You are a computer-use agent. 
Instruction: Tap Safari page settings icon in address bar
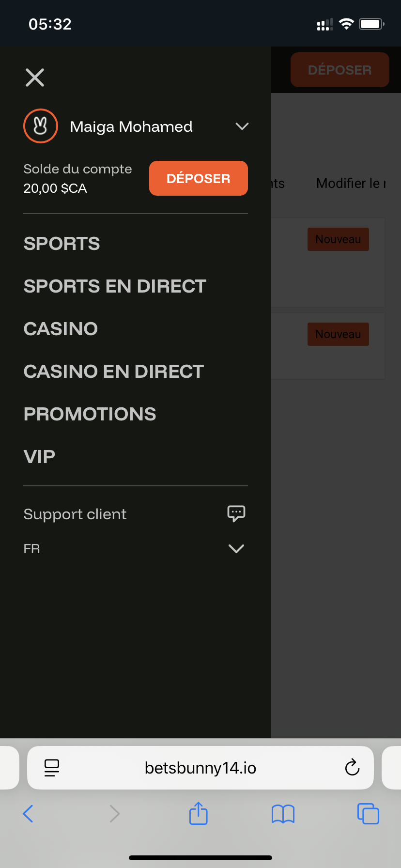click(x=52, y=768)
